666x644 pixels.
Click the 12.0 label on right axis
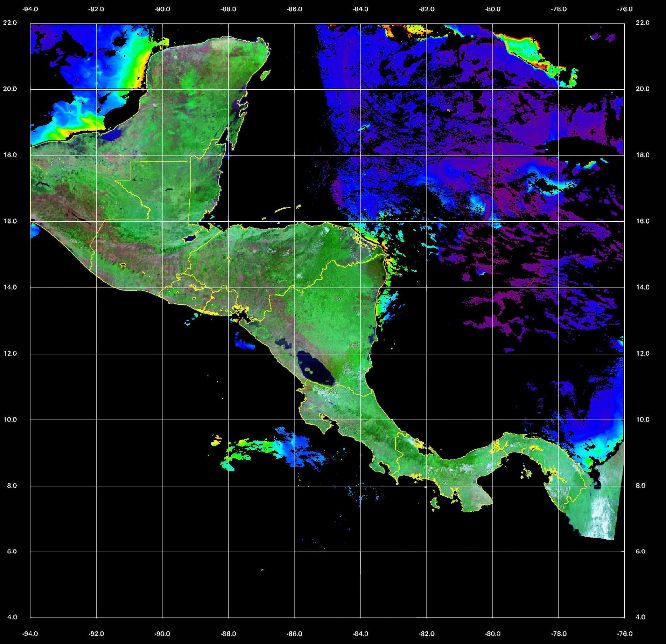coord(642,353)
